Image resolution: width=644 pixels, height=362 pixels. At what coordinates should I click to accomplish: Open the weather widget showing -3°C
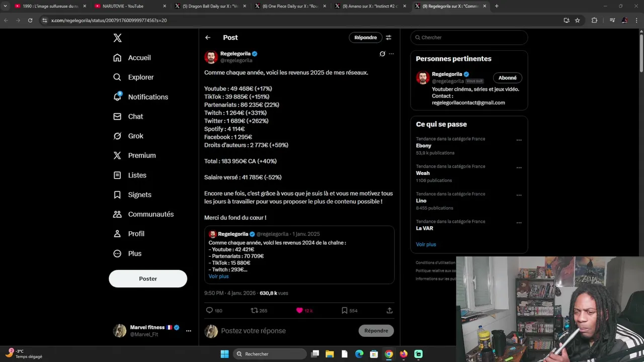(x=24, y=354)
